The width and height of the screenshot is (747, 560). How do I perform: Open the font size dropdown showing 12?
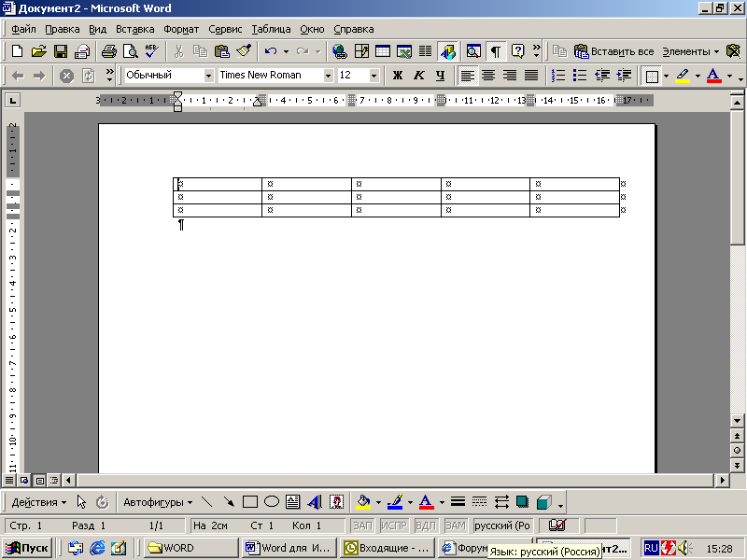374,76
